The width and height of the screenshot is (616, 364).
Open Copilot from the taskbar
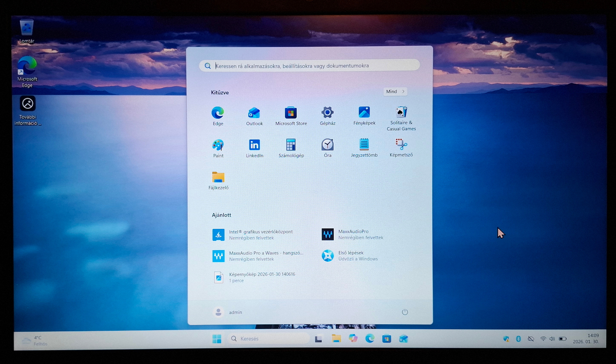tap(353, 338)
